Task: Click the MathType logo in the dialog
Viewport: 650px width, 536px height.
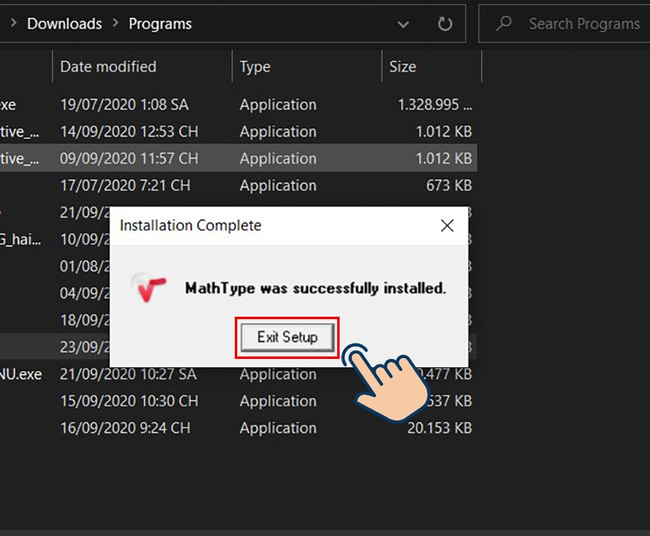Action: click(149, 288)
